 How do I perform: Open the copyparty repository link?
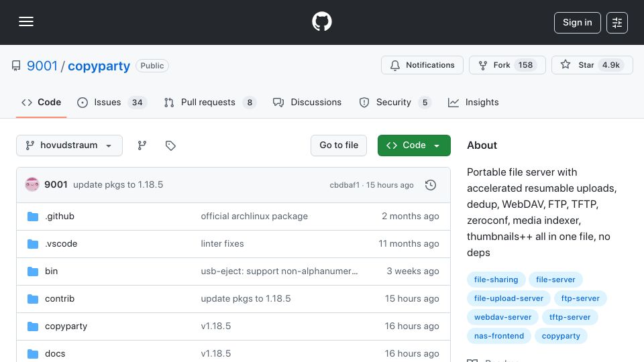99,66
